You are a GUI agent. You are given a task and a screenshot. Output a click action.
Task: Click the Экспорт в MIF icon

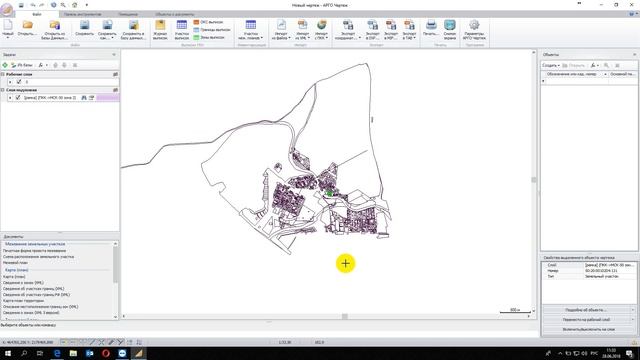click(x=391, y=26)
